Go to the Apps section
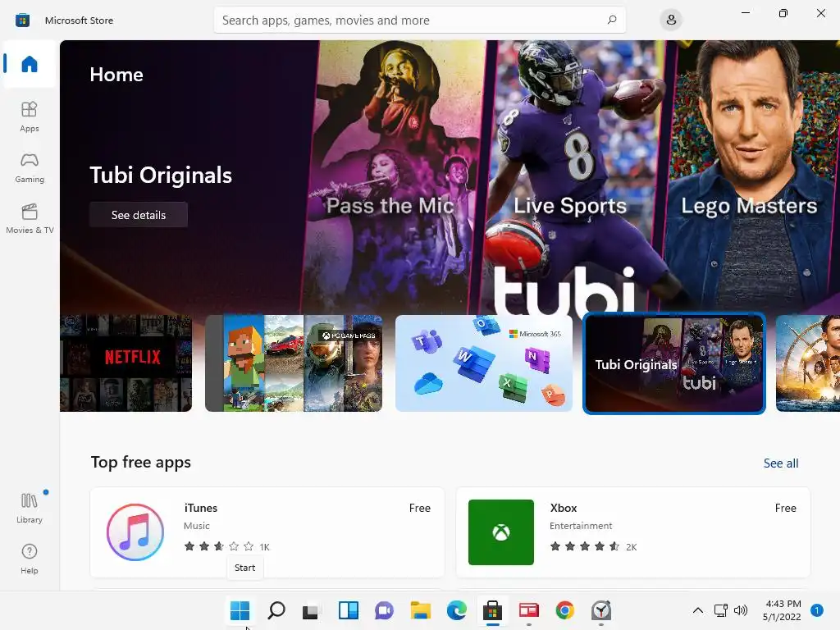This screenshot has height=630, width=840. 30,116
